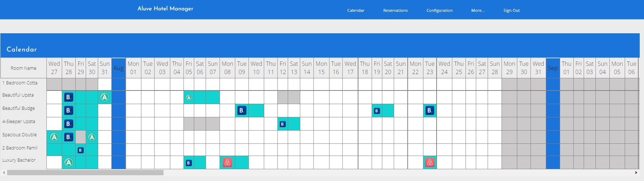Open the Configuration menu item
This screenshot has height=181, width=644.
click(439, 10)
